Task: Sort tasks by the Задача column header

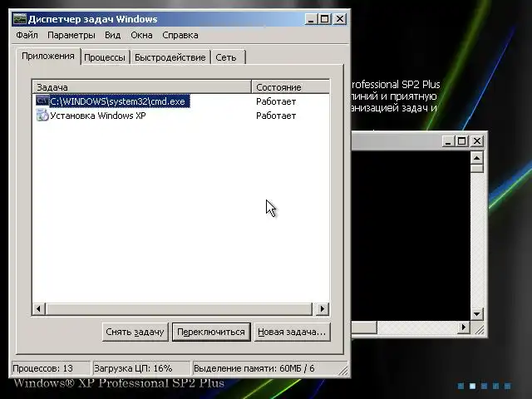Action: click(x=142, y=86)
